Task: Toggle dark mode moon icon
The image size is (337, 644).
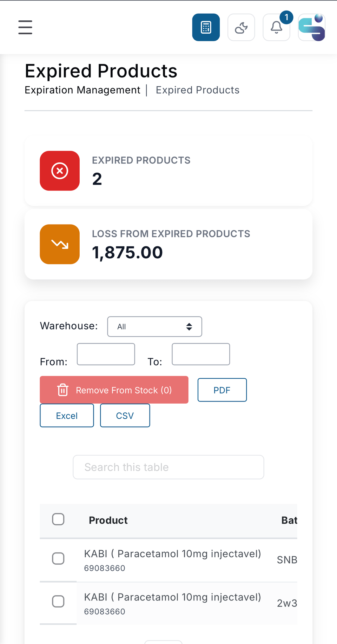Action: click(241, 27)
